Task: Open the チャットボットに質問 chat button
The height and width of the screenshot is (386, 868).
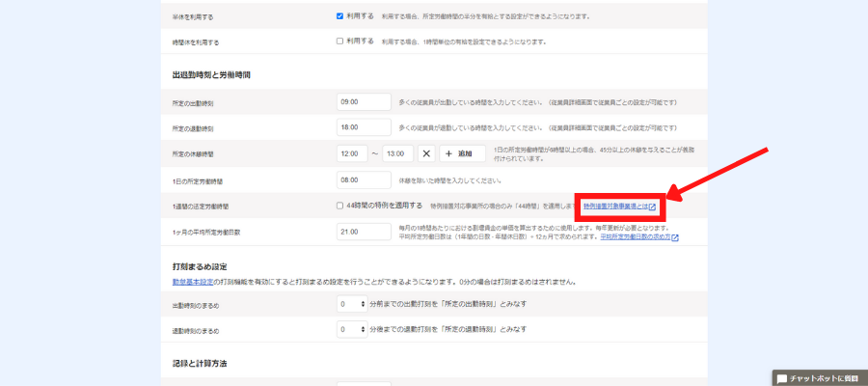Action: tap(820, 378)
